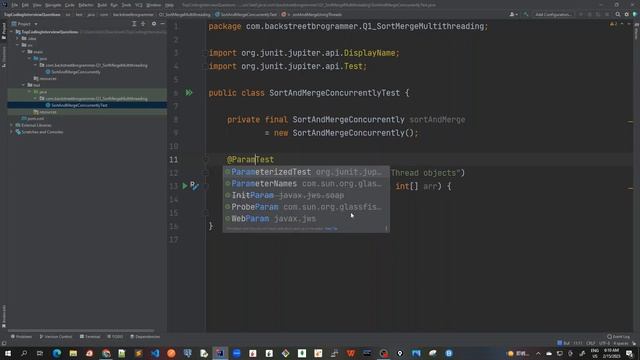This screenshot has width=640, height=360.
Task: Open the user account dropdown in toolbar
Action: (x=513, y=14)
